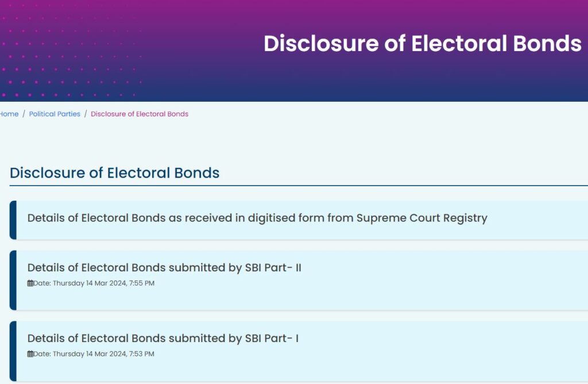The image size is (588, 384).
Task: Open Electoral Bonds submitted by SBI Part- II
Action: (x=164, y=268)
